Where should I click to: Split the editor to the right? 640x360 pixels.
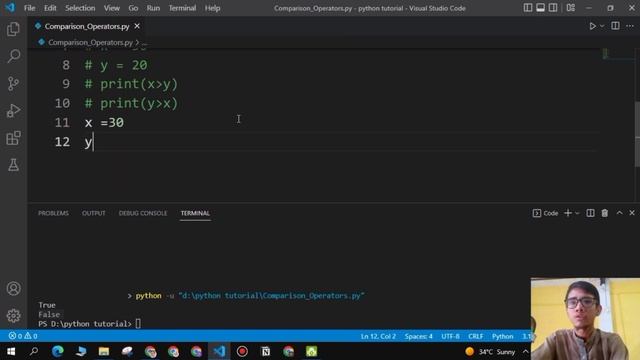pyautogui.click(x=615, y=26)
